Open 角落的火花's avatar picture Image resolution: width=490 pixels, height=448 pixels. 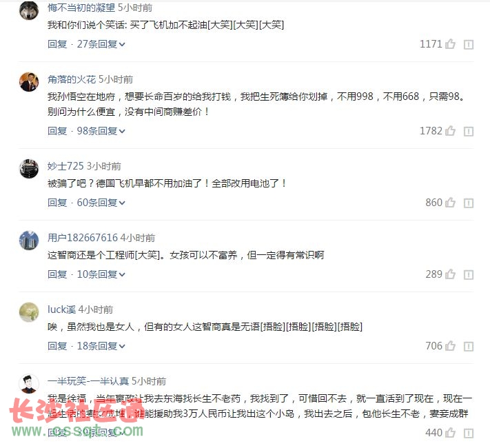[29, 82]
